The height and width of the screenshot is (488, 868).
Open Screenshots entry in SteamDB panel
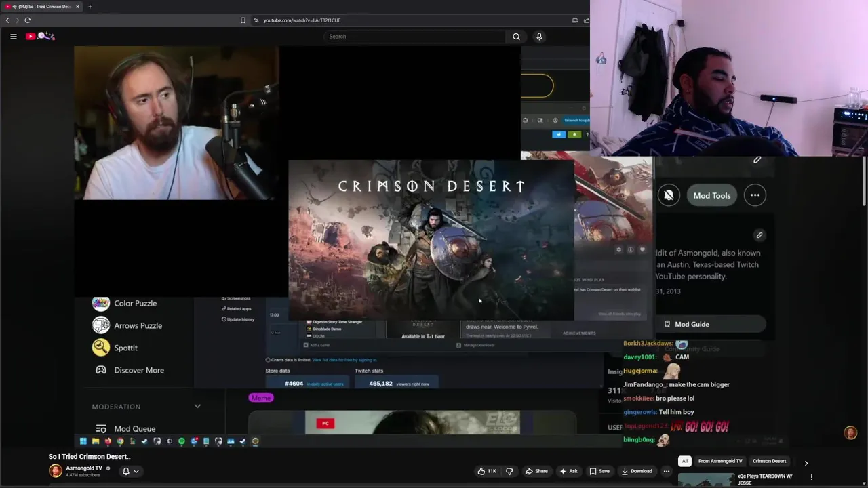click(236, 298)
